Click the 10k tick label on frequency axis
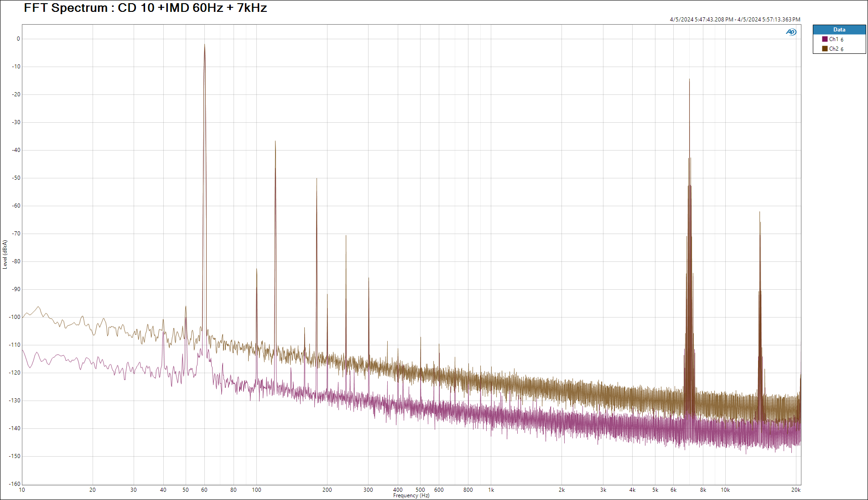This screenshot has width=868, height=500. [x=725, y=490]
